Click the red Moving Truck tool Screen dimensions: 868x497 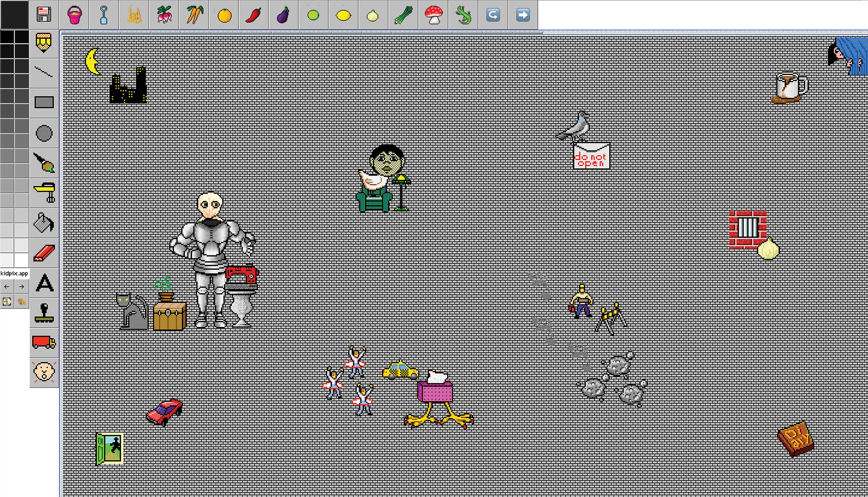[x=44, y=342]
